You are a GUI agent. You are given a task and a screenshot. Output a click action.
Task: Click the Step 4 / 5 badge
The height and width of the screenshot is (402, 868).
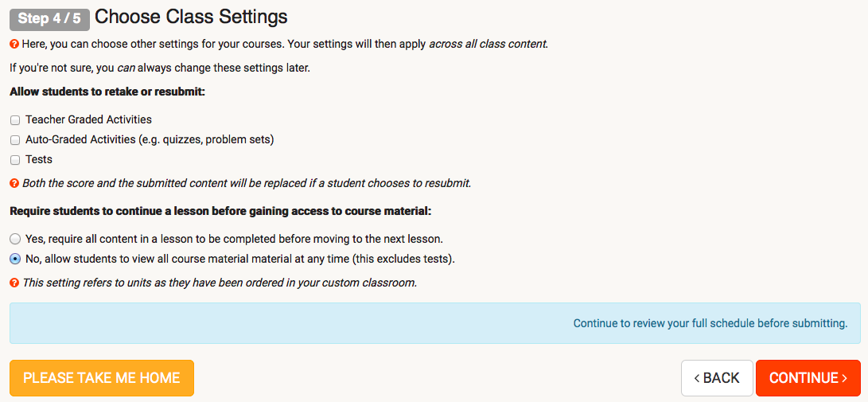[x=49, y=18]
